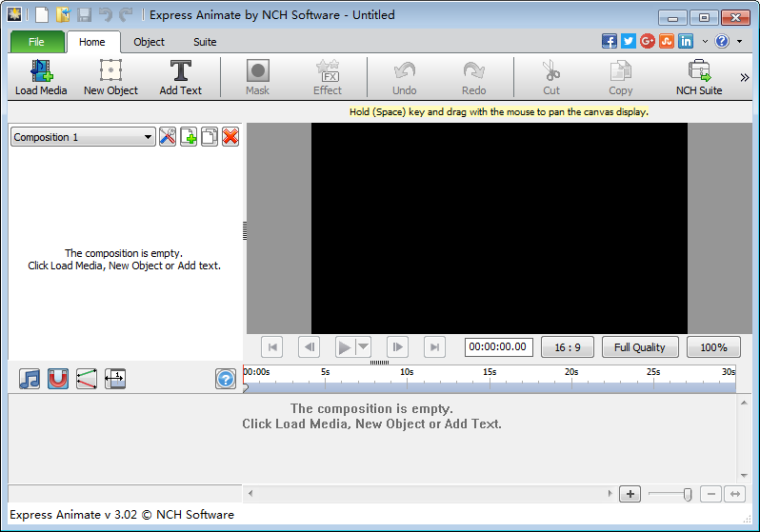760x532 pixels.
Task: Fit timeline with double-arrow button
Action: (735, 494)
